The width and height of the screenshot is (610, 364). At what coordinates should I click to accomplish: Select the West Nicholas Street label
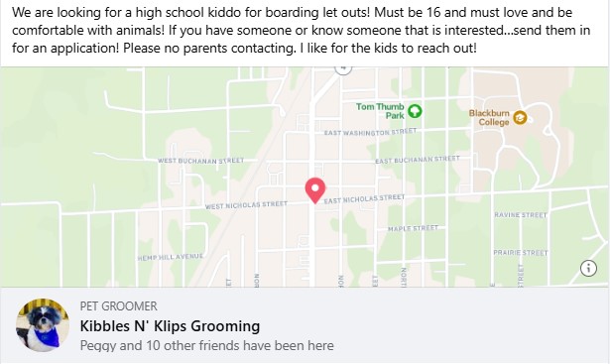pyautogui.click(x=246, y=205)
